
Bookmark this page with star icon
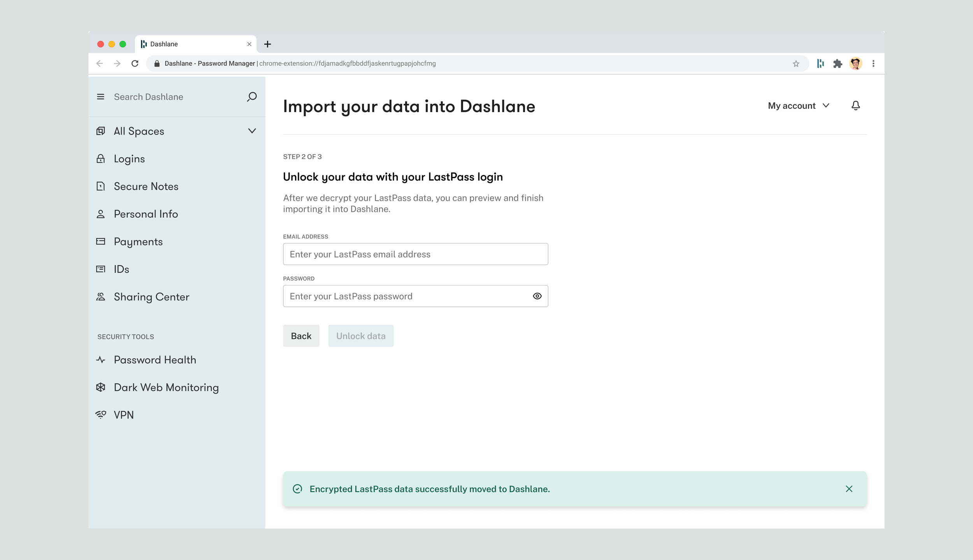click(796, 63)
